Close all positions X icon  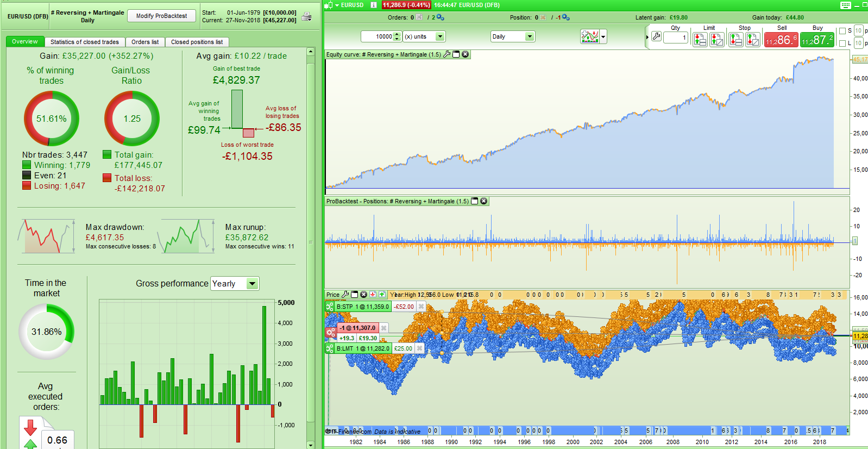[543, 17]
